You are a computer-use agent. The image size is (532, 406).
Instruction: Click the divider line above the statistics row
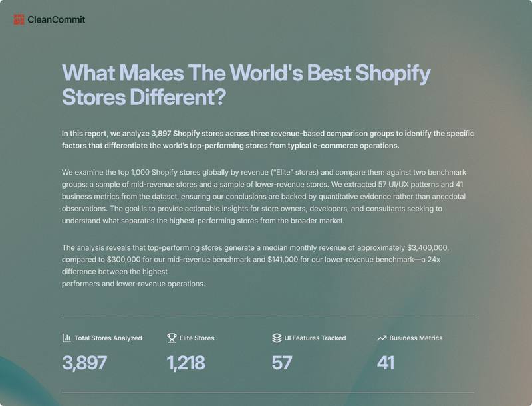(x=267, y=314)
